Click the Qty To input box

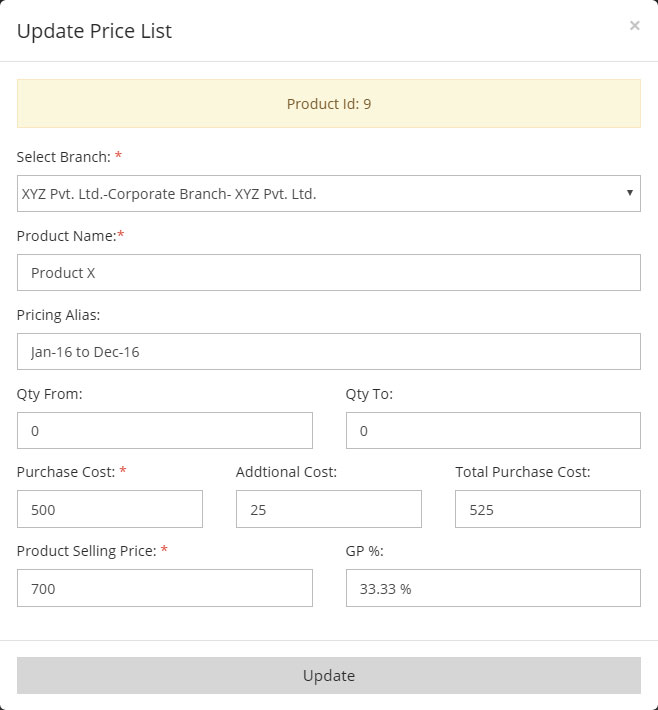[x=493, y=430]
